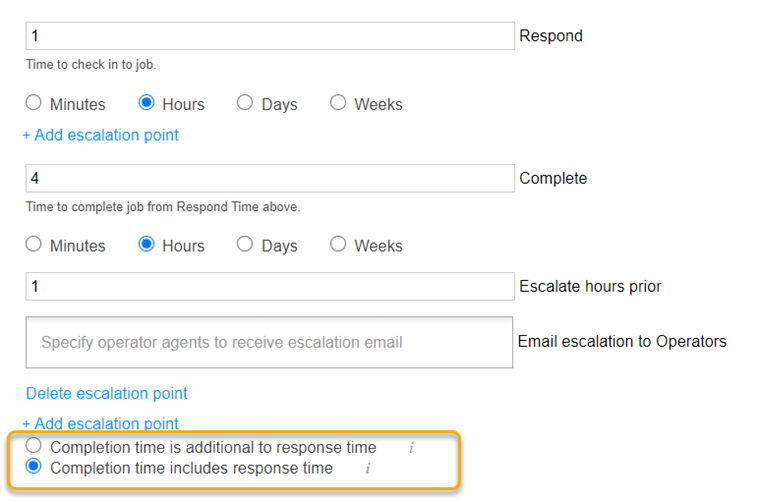This screenshot has width=759, height=502.
Task: Choose 'Completion time includes response time'
Action: click(x=34, y=467)
